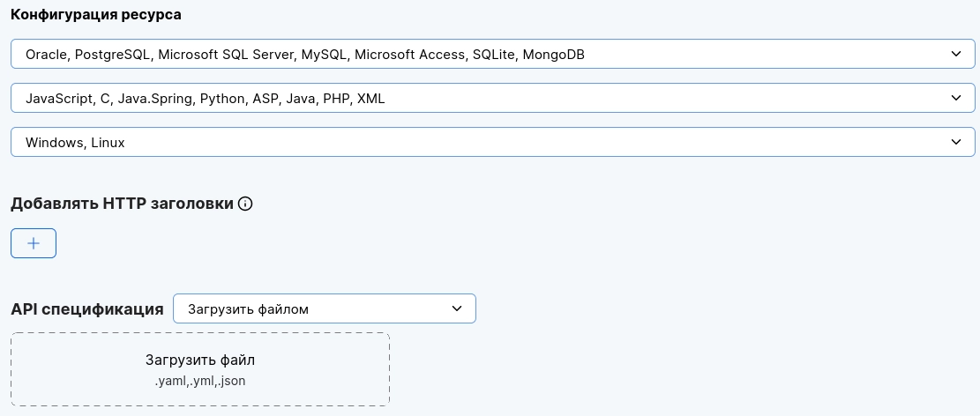Click the chevron arrow of the languages field
The height and width of the screenshot is (416, 980).
point(957,98)
